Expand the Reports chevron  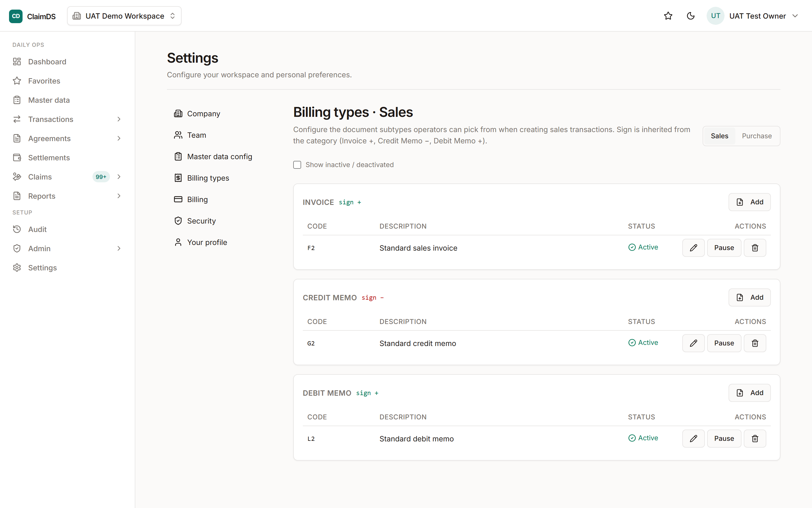(119, 196)
